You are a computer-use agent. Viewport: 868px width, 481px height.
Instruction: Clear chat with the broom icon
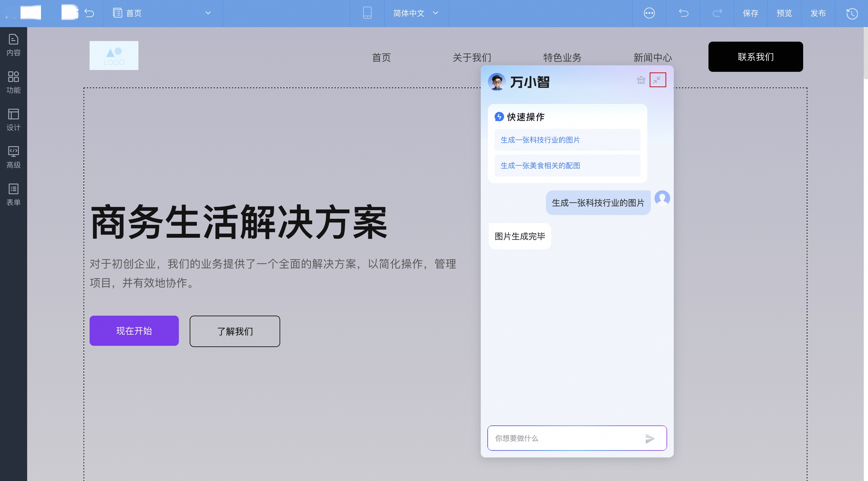coord(641,80)
